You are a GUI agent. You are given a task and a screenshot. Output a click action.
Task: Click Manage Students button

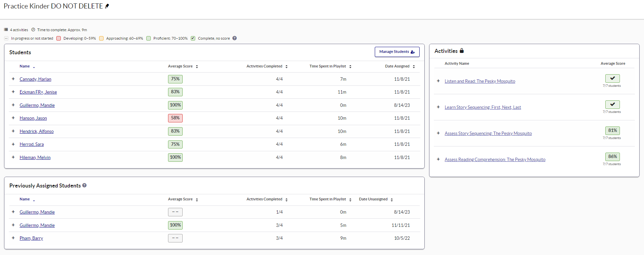(397, 52)
